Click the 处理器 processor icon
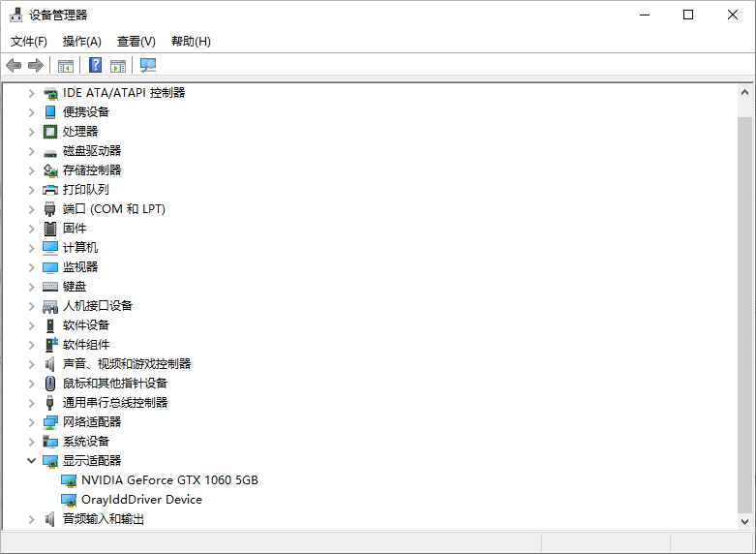Viewport: 756px width, 554px height. (x=50, y=132)
